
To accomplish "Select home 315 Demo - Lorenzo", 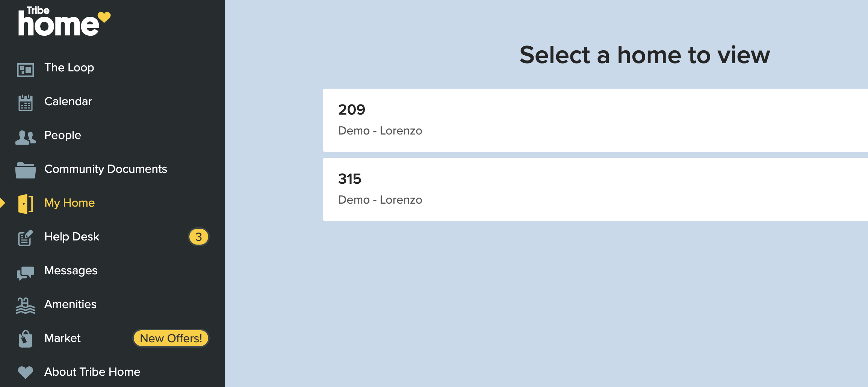I will [596, 189].
